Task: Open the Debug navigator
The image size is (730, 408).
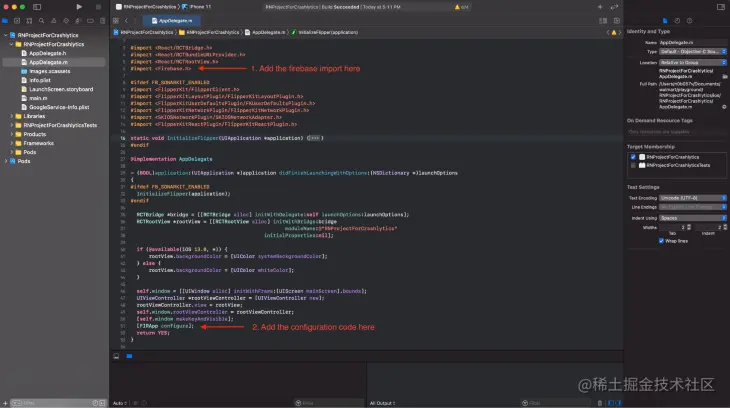Action: coord(78,20)
